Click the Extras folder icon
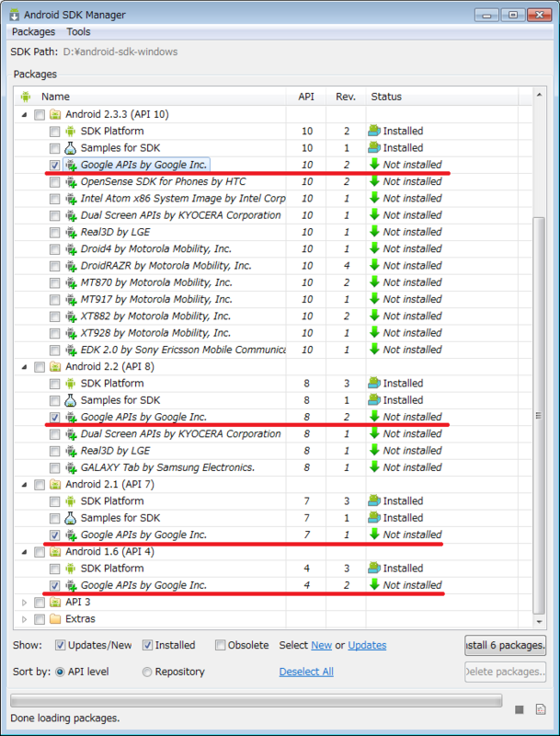Screen dimensions: 560x736 55,619
